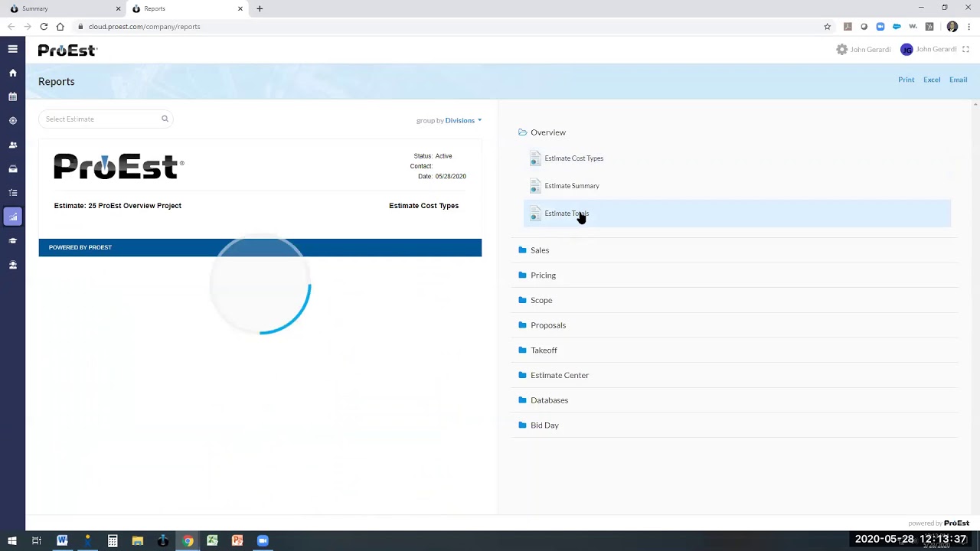The image size is (980, 551).
Task: Open PowerPoint from the taskbar
Action: (237, 541)
